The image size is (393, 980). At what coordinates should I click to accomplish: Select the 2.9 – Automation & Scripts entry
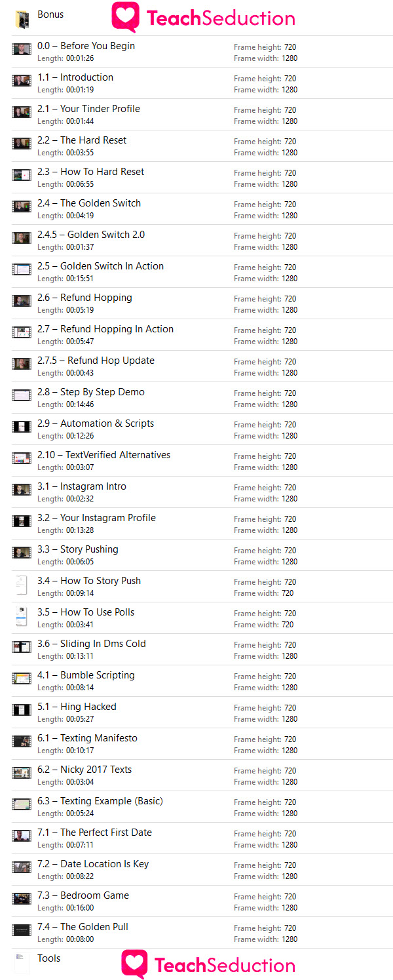196,429
